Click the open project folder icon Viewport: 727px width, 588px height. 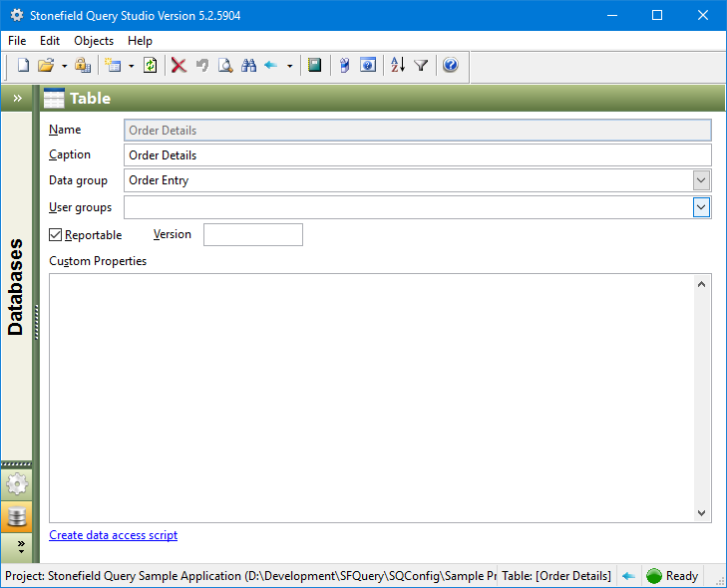point(46,66)
